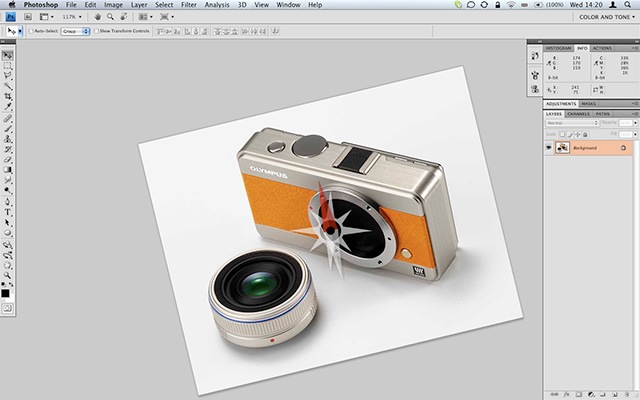Select the Crop tool
Viewport: 640px width, 400px height.
pyautogui.click(x=8, y=96)
